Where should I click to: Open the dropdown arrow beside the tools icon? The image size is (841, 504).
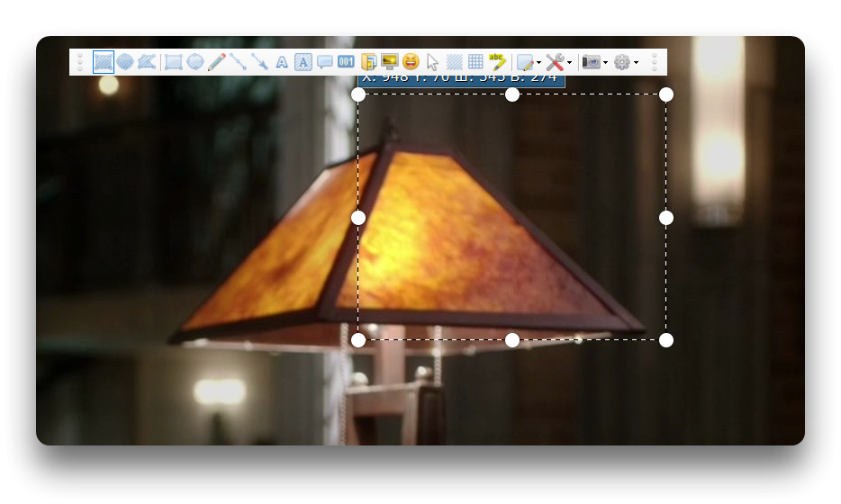(569, 63)
